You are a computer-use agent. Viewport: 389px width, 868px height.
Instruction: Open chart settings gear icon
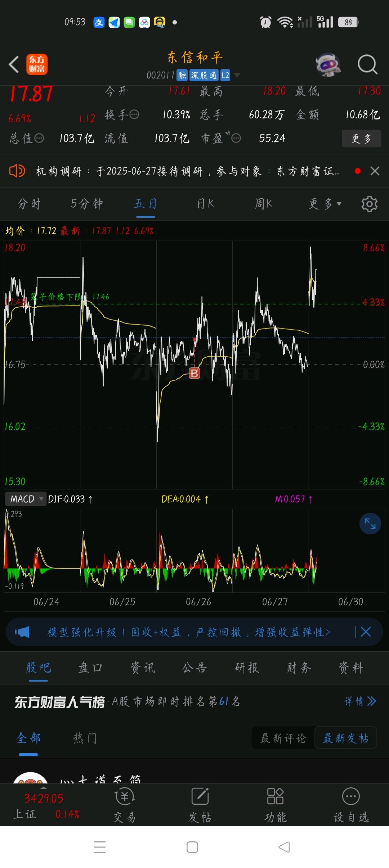pos(369,204)
